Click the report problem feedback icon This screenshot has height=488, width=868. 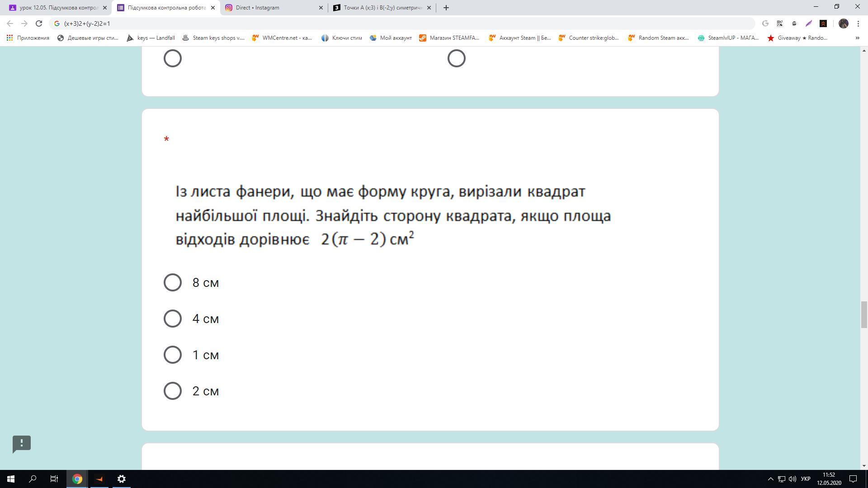(22, 444)
